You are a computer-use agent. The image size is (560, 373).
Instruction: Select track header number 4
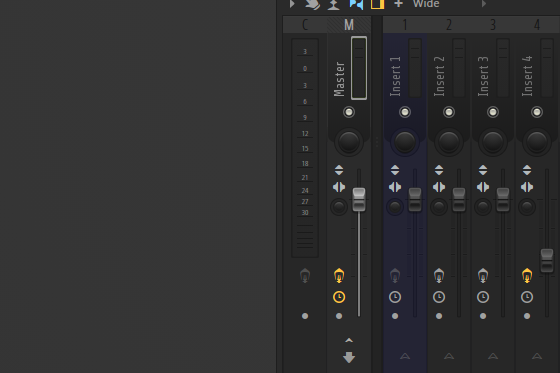click(537, 25)
